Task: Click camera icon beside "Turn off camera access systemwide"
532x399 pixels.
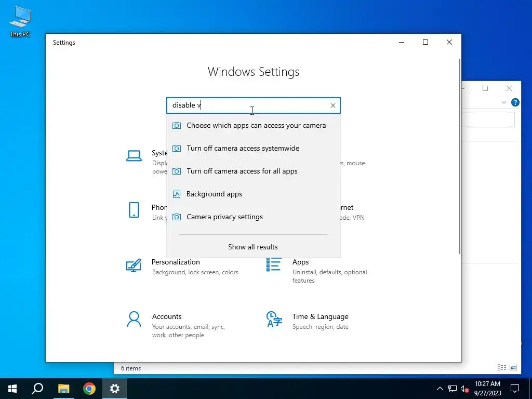Action: (177, 148)
